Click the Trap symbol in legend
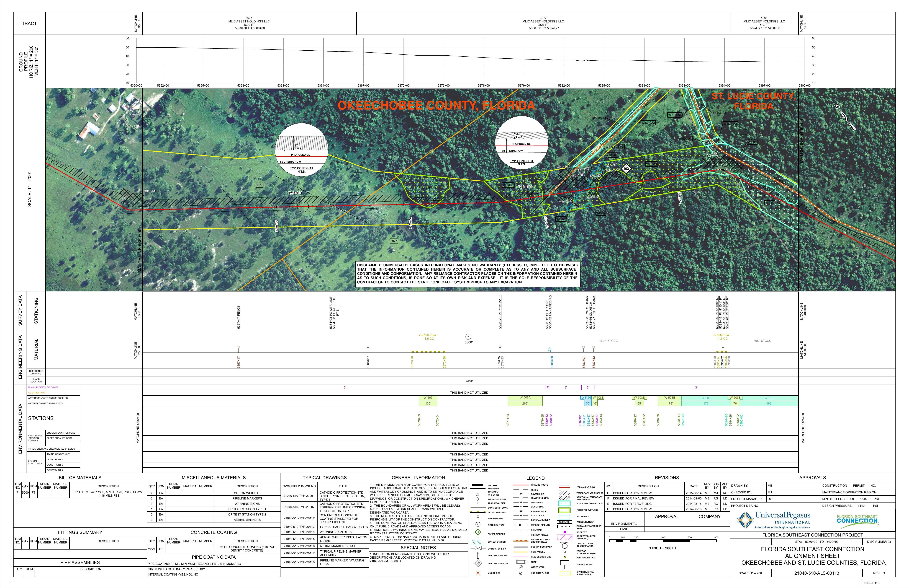The height and width of the screenshot is (588, 909). (x=522, y=562)
